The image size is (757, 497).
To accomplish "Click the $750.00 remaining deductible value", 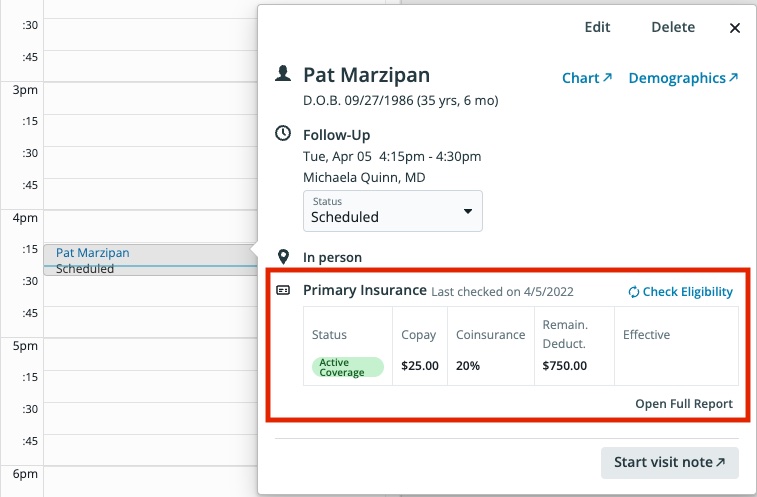I will 565,366.
